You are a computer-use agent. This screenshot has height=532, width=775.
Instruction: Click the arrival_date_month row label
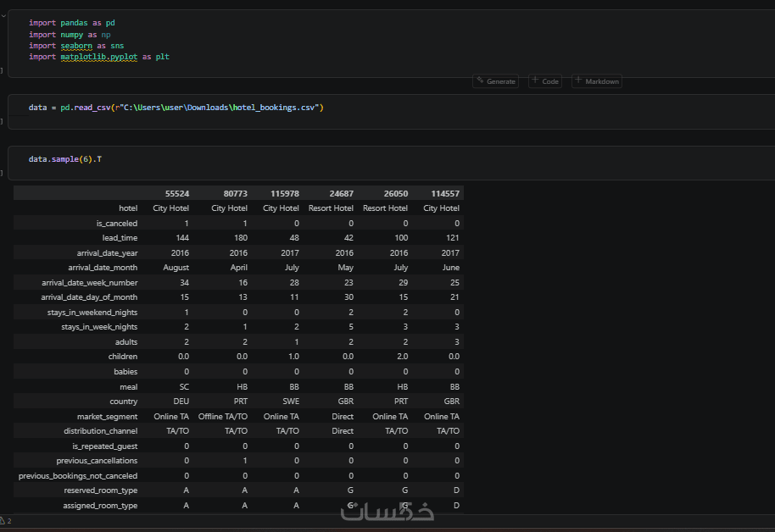(x=103, y=268)
